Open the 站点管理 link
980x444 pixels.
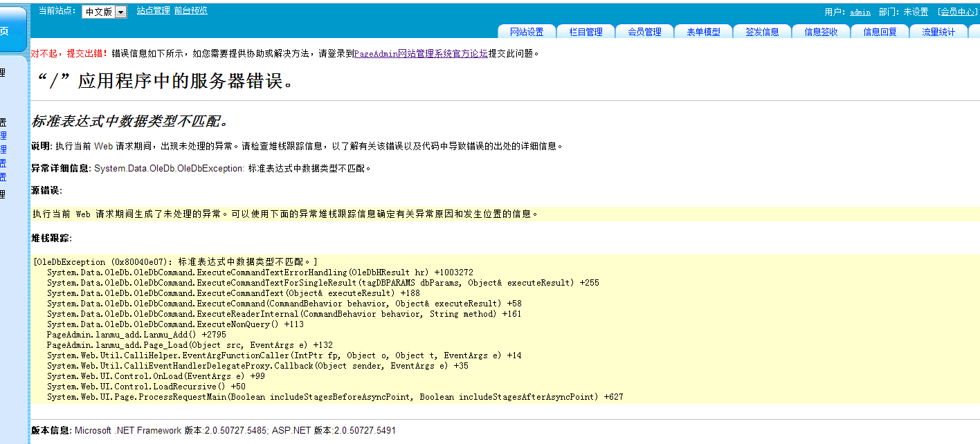pyautogui.click(x=153, y=10)
